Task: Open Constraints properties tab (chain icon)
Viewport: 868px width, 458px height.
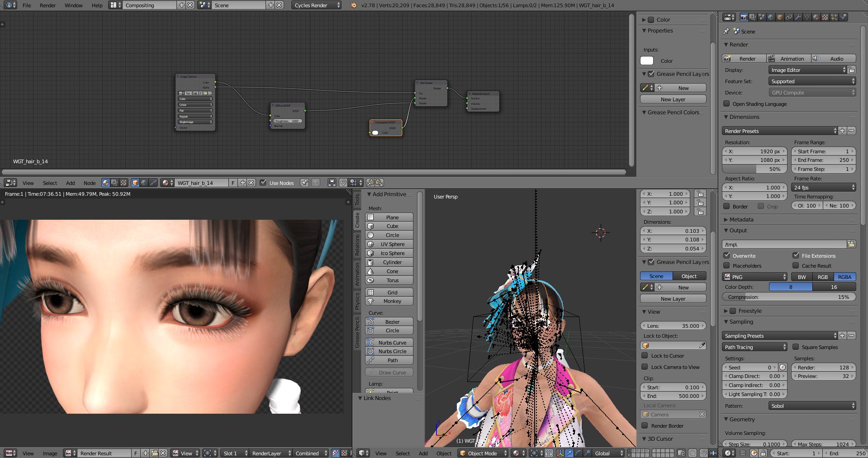Action: [789, 17]
